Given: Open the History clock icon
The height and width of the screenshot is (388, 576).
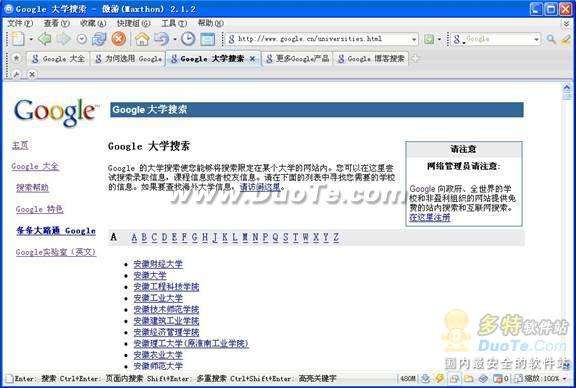Looking at the screenshot, I should click(188, 39).
